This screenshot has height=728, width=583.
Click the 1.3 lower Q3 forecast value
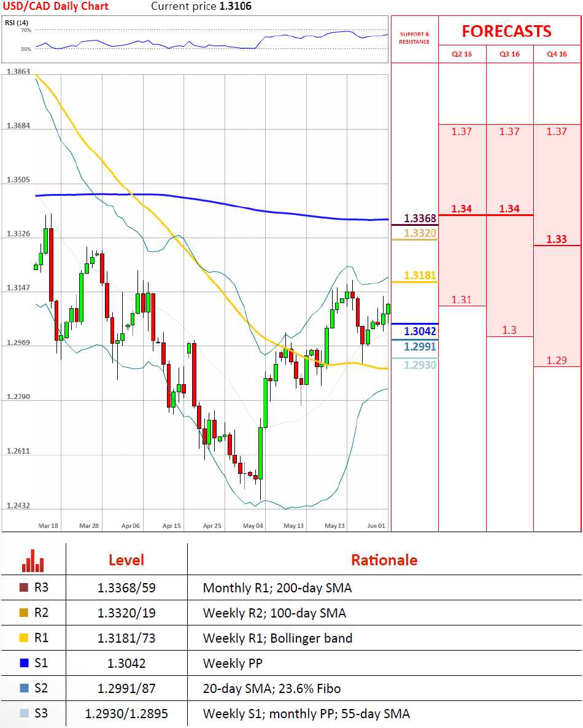[509, 330]
